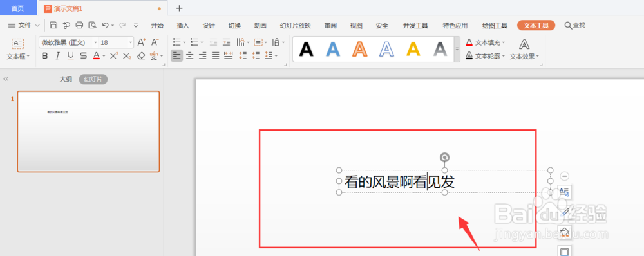The width and height of the screenshot is (644, 256).
Task: Switch to 开始 ribbon tab
Action: point(157,26)
